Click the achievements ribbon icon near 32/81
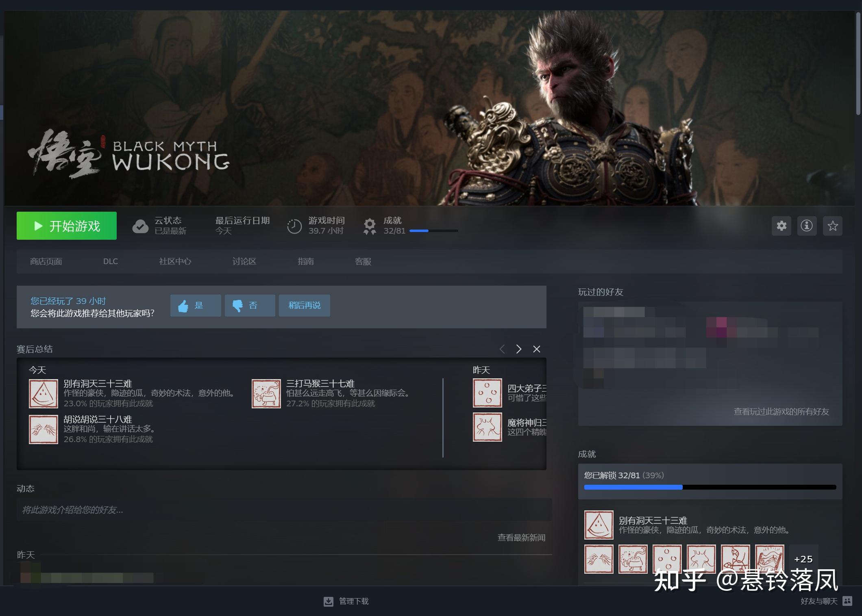The image size is (862, 616). click(x=370, y=226)
